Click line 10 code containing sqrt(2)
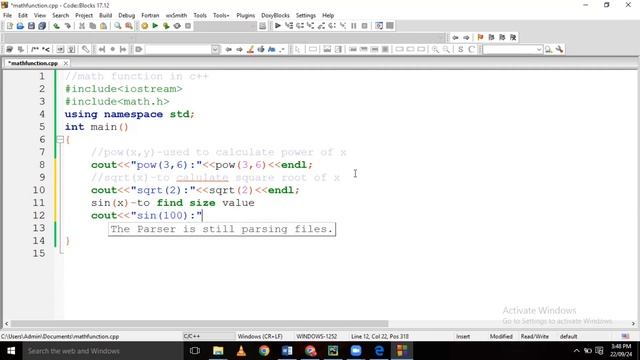 (195, 190)
